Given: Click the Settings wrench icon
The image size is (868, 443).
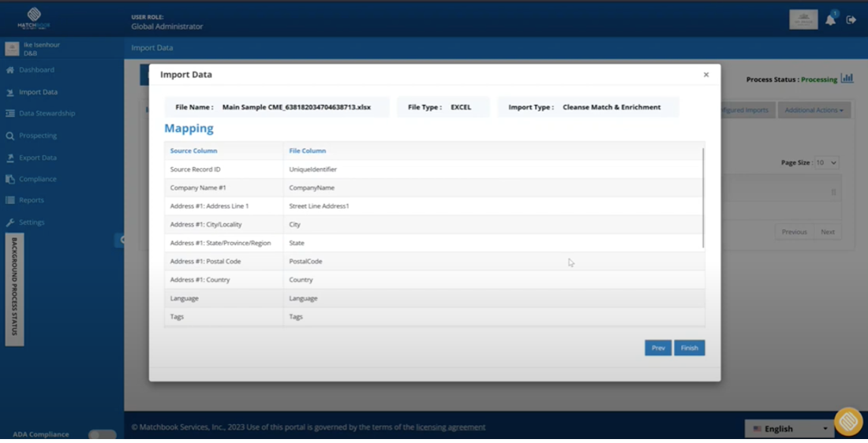Looking at the screenshot, I should pos(10,222).
